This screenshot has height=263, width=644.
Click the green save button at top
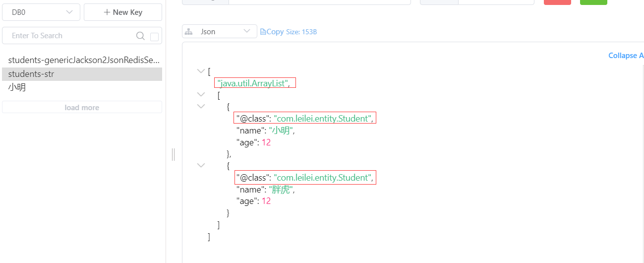pos(593,2)
